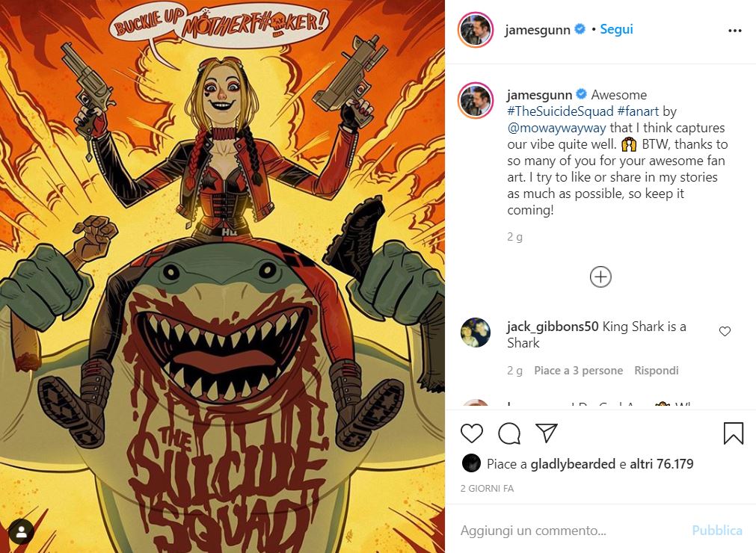The width and height of the screenshot is (756, 553).
Task: Open the #fanart hashtag link
Action: click(638, 111)
